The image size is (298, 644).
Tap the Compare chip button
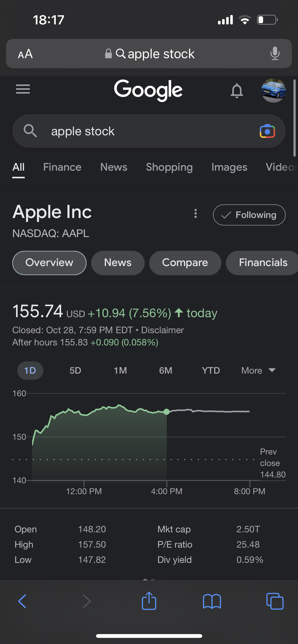(x=185, y=263)
